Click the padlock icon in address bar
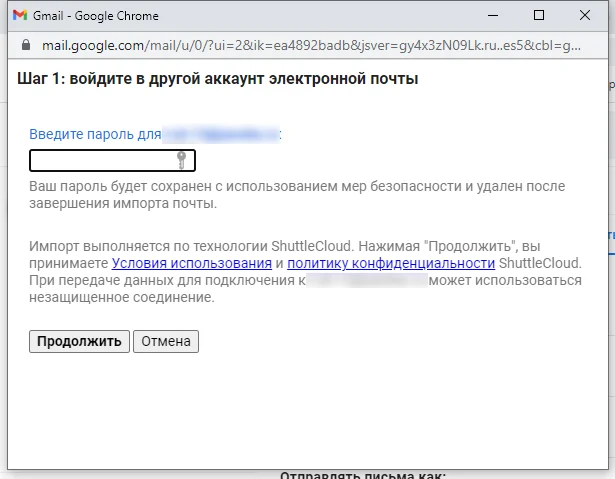The image size is (615, 479). [x=26, y=45]
